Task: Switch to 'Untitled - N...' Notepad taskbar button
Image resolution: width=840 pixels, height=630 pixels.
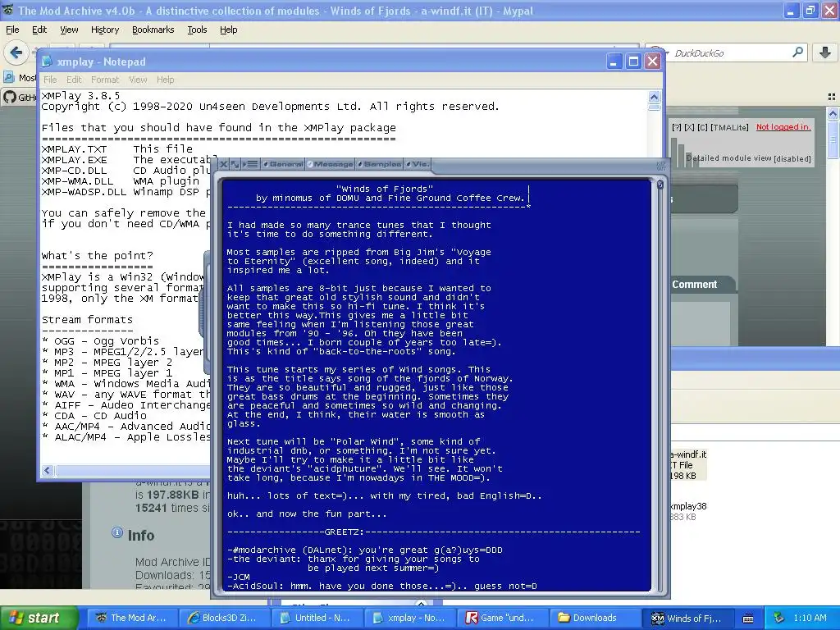Action: point(316,618)
